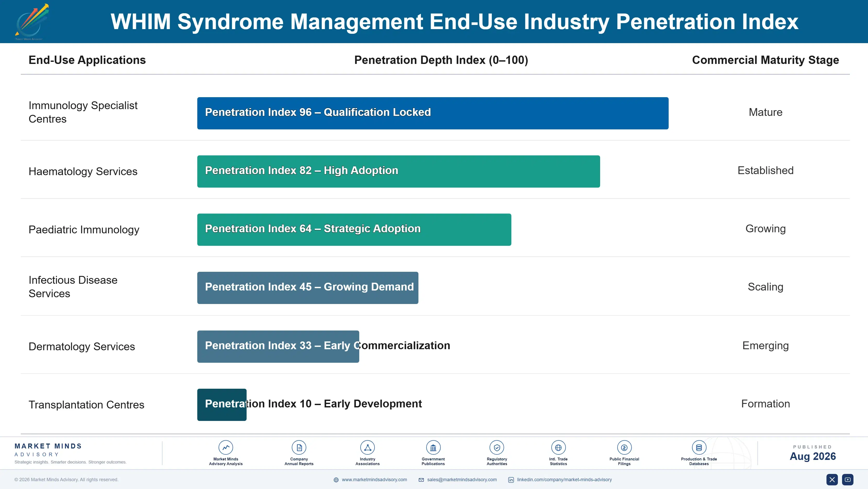Viewport: 868px width, 489px height.
Task: Click the Scaling maturity stage value
Action: click(x=765, y=287)
